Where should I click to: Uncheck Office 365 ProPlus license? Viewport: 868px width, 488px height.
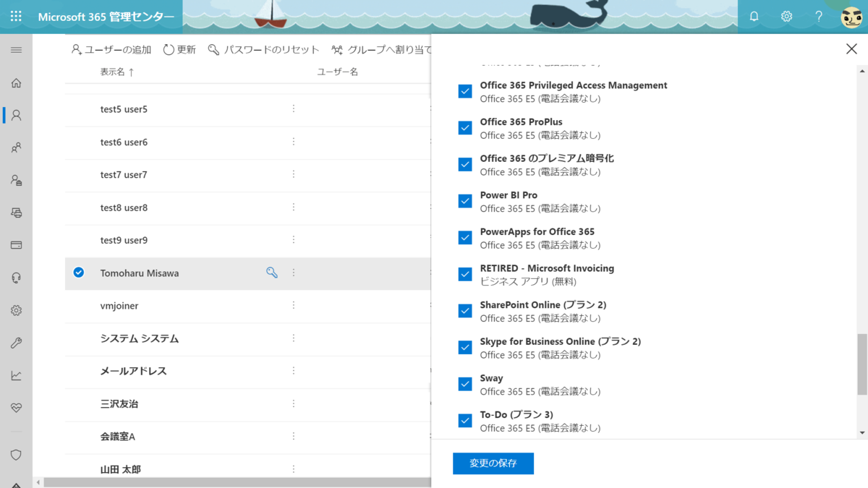coord(465,128)
